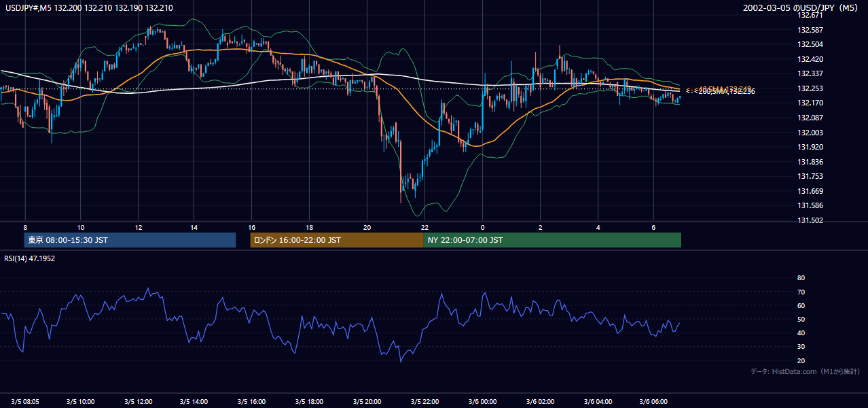Click the '3/6 06:00' date label

[653, 401]
